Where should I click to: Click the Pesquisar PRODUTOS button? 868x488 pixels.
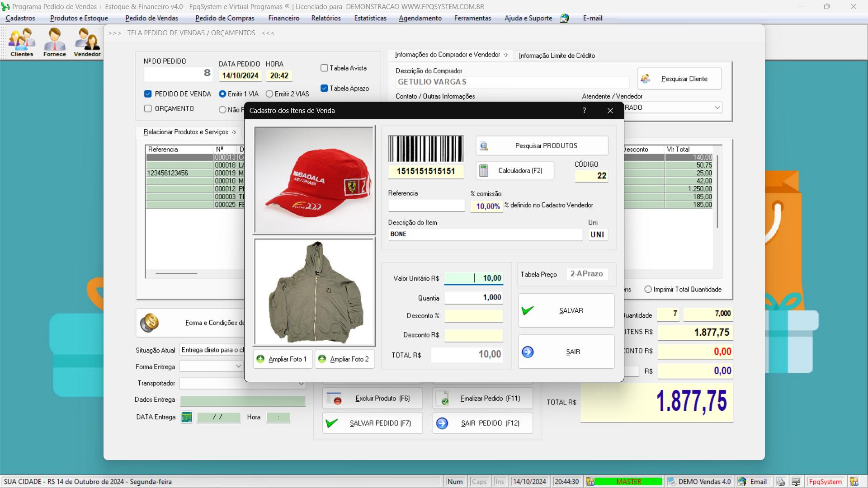(x=542, y=146)
